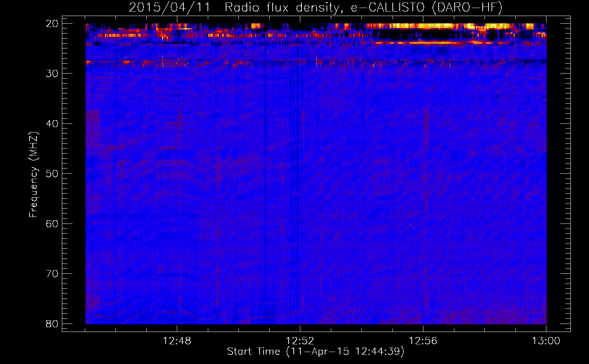Click the frequency tick label "30"
This screenshot has width=589, height=364.
(x=52, y=74)
